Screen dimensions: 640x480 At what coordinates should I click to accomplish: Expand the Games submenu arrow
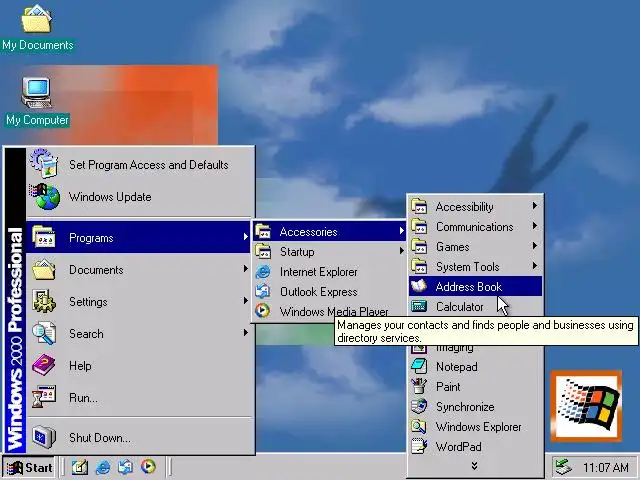pos(535,246)
